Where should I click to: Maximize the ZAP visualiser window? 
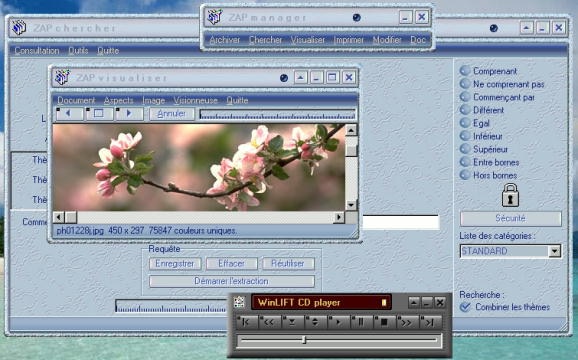pyautogui.click(x=332, y=77)
